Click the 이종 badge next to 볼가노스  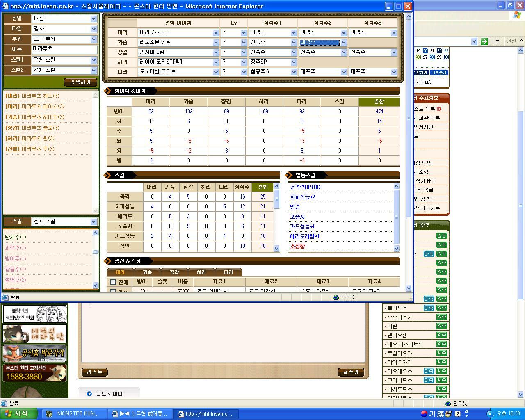coord(429,308)
